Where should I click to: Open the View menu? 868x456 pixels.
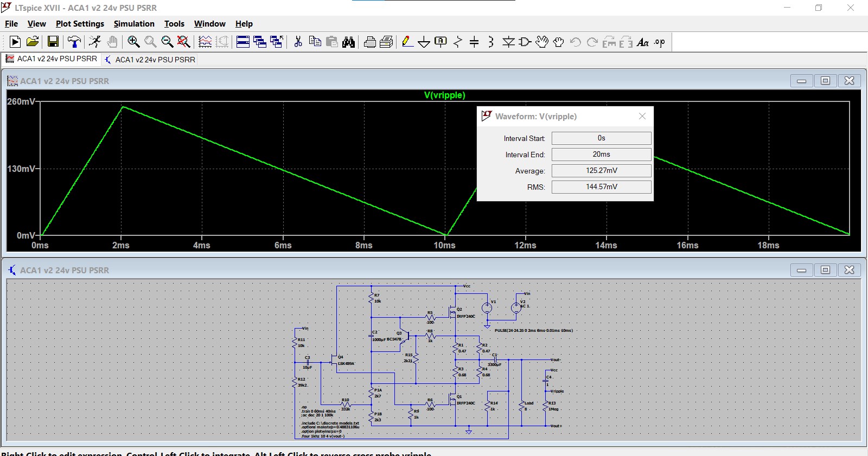[37, 24]
